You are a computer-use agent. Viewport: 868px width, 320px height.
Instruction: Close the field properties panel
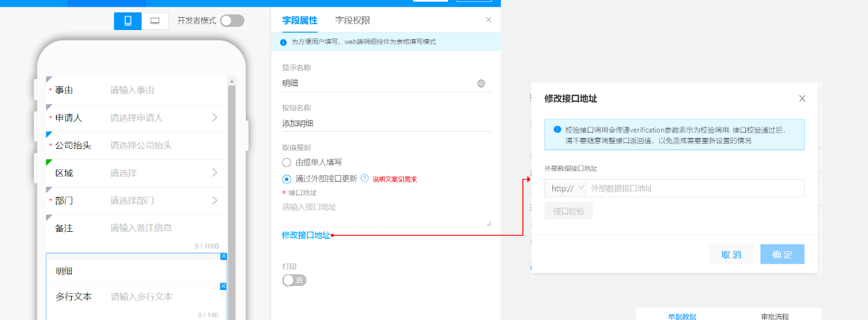[x=488, y=20]
